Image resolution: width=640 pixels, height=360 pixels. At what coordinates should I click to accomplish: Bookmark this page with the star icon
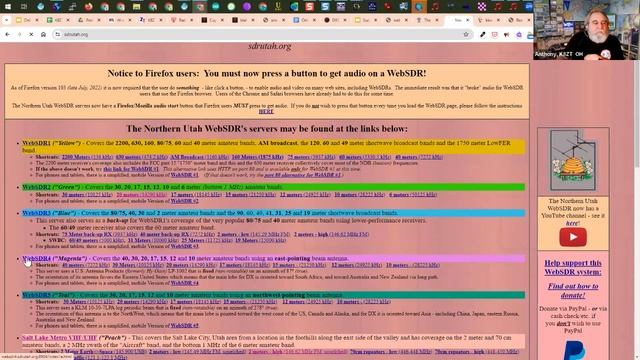tap(466, 35)
